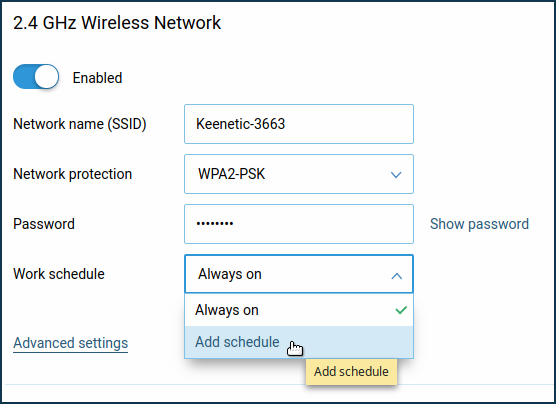Click the Password input field
The width and height of the screenshot is (556, 404).
[299, 224]
